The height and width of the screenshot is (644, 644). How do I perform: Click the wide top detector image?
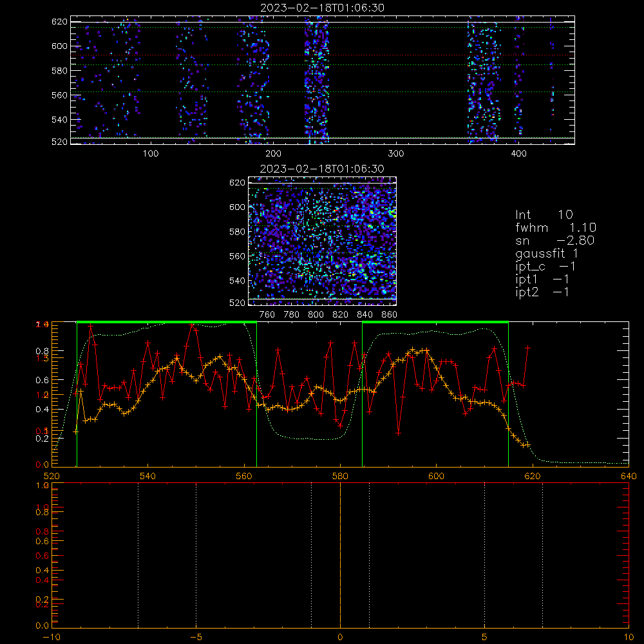pyautogui.click(x=323, y=80)
